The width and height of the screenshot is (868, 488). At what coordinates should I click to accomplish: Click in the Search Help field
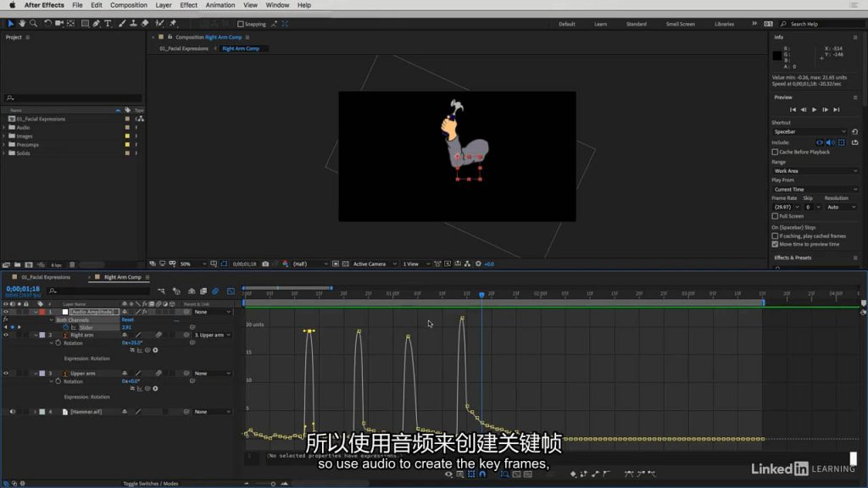[x=823, y=25]
